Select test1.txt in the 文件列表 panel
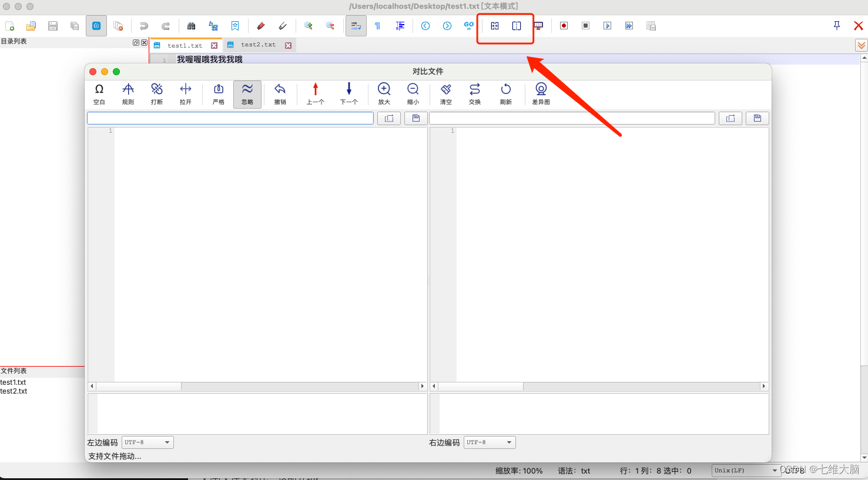Screen dimensions: 868x480 [13, 382]
